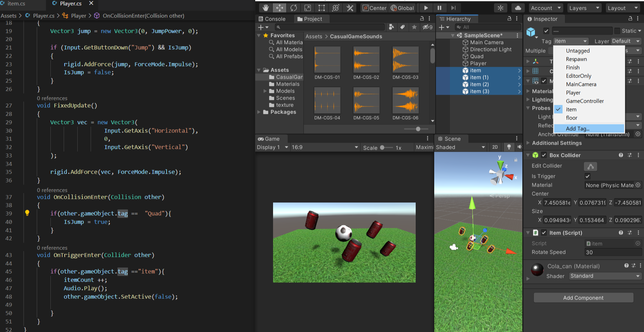Click the Edit Collider button
The image size is (644, 332).
coord(591,166)
